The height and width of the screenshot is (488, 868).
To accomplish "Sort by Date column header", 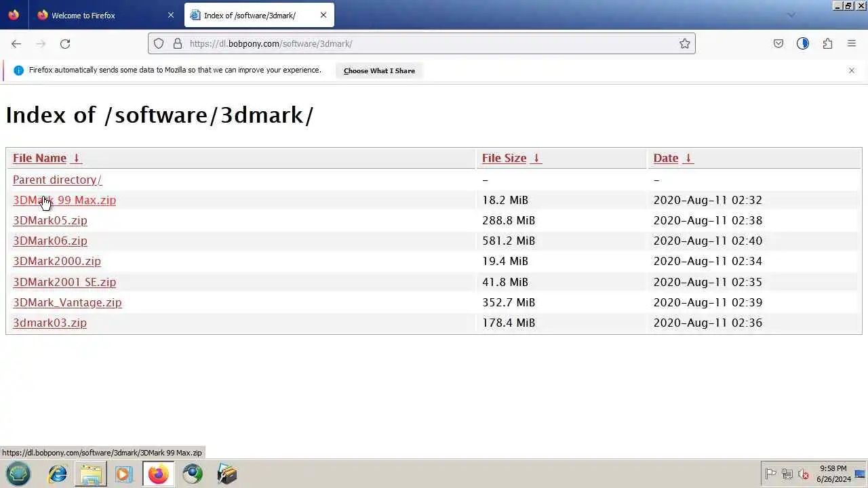I will click(x=666, y=158).
